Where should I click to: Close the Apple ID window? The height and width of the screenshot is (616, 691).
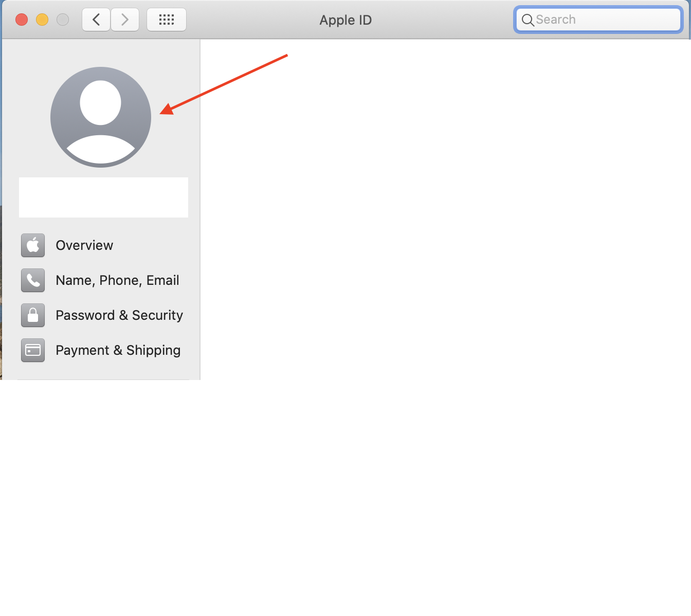click(x=22, y=20)
